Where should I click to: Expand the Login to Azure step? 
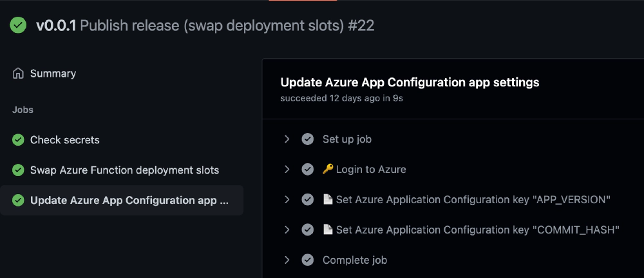coord(287,170)
